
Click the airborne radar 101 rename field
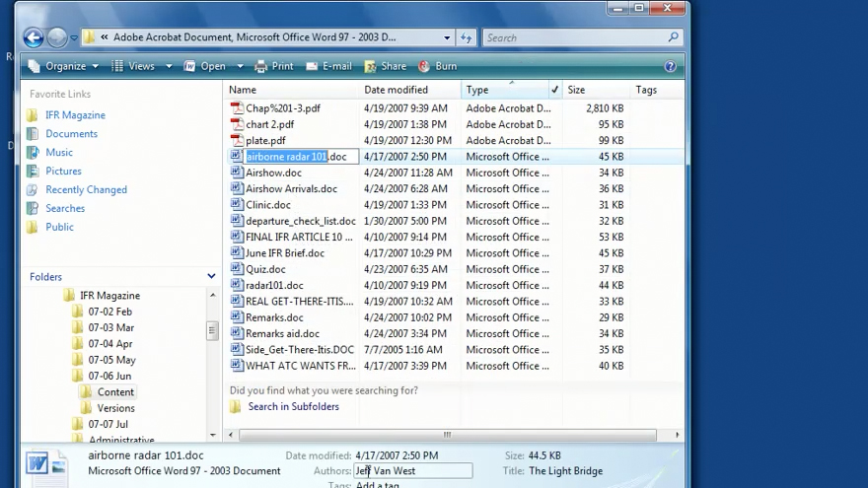click(302, 157)
